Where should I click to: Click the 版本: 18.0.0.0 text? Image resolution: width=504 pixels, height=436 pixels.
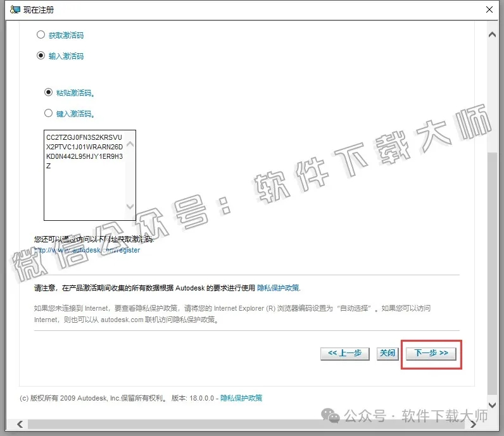pyautogui.click(x=192, y=398)
